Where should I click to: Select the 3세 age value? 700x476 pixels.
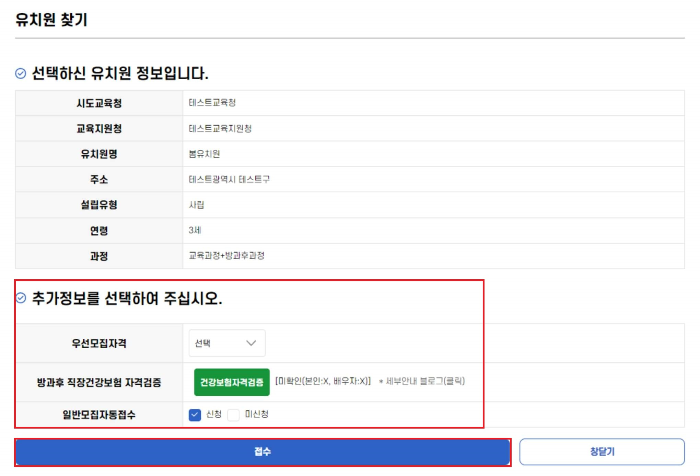pyautogui.click(x=195, y=230)
